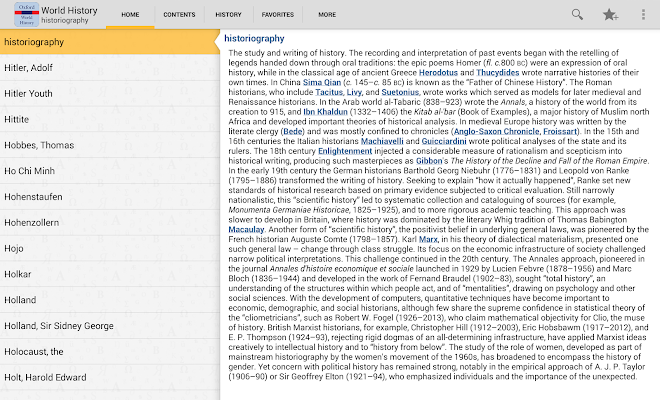Open the 'Holkar' entry
Viewport: 660px width, 400px height.
coord(109,274)
